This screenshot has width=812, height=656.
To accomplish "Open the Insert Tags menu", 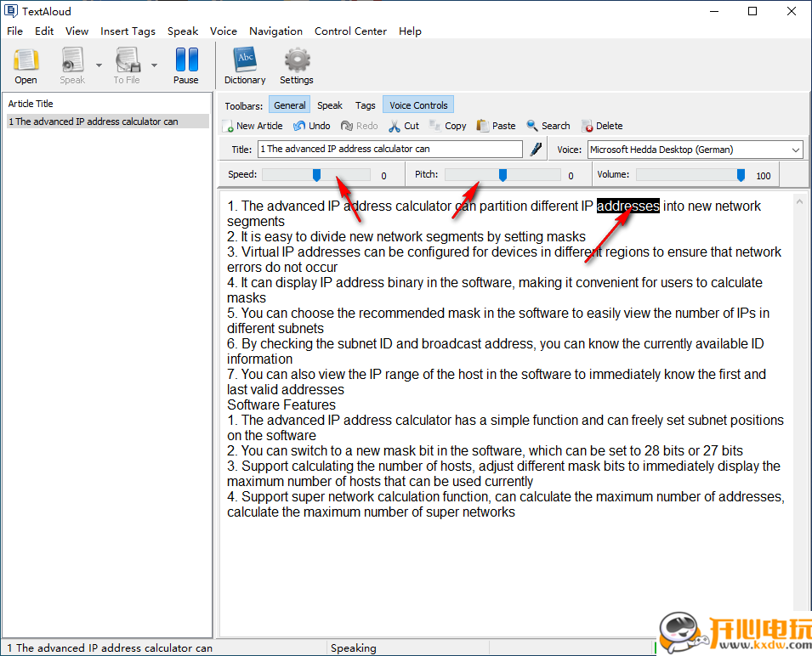I will (x=128, y=31).
